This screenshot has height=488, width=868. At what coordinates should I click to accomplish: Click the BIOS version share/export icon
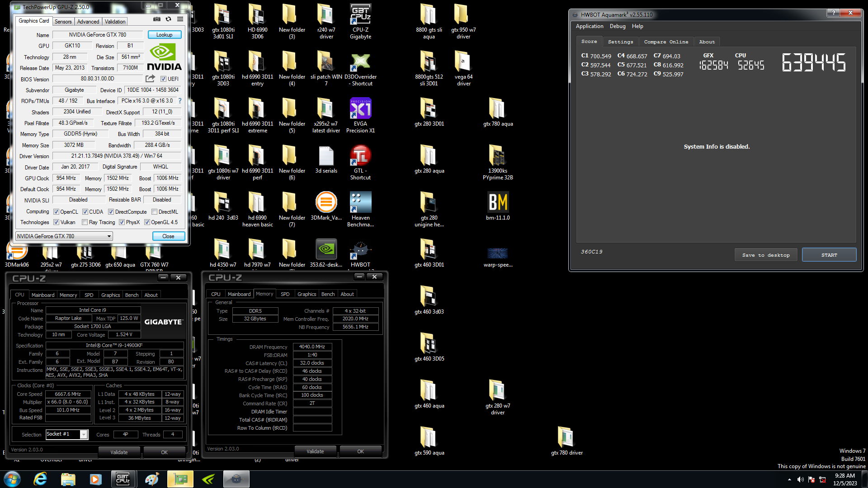pos(150,79)
